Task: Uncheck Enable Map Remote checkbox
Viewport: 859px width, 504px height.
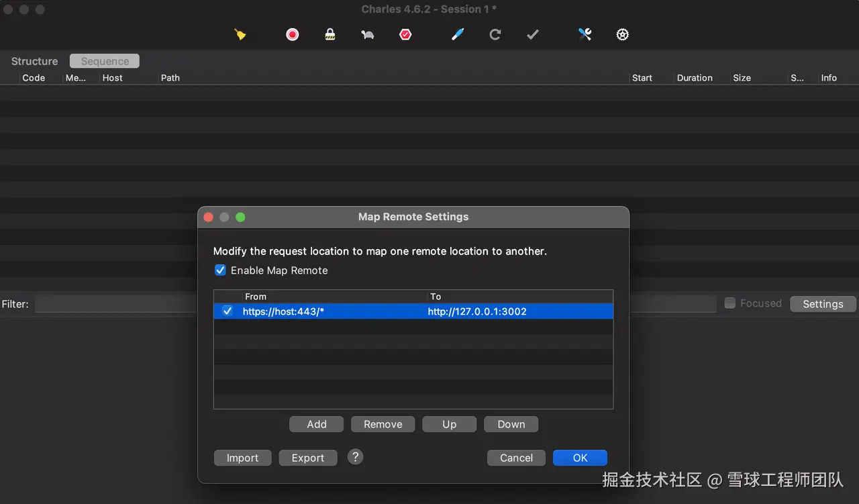Action: click(x=220, y=270)
